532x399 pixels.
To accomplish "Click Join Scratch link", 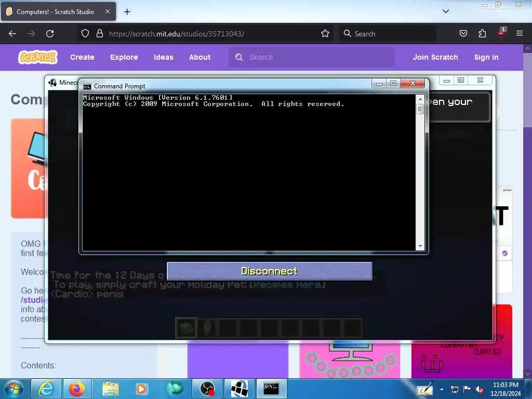I will pos(435,57).
